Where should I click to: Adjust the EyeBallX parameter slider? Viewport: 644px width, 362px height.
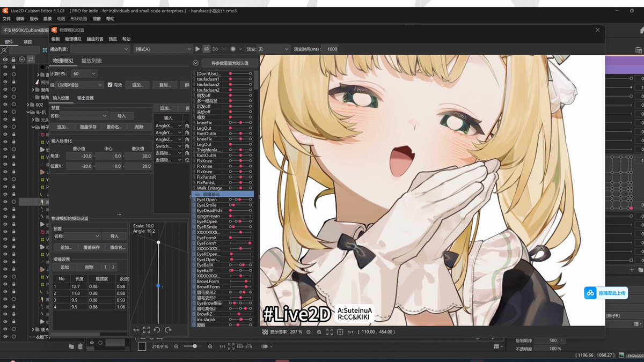tap(240, 265)
